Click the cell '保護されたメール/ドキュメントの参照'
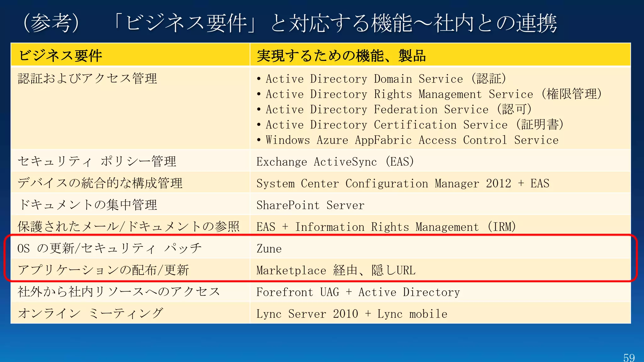644x362 pixels. coord(130,226)
